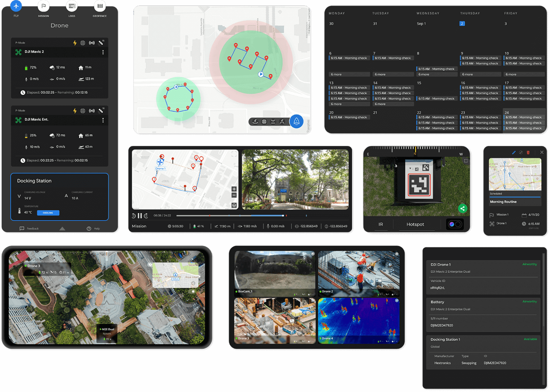Select the IR camera mode tab
550x392 pixels.
(381, 224)
